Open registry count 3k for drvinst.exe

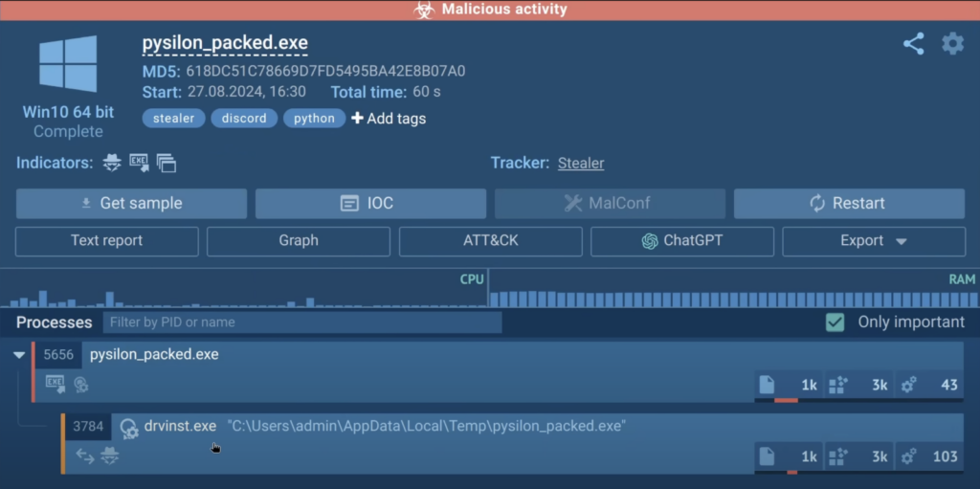pos(858,457)
